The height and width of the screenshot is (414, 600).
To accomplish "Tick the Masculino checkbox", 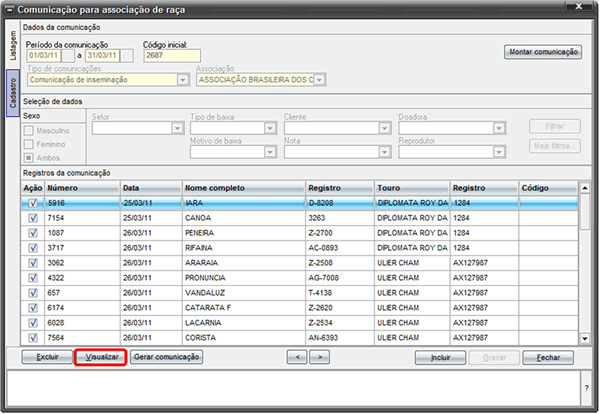I will coord(29,131).
